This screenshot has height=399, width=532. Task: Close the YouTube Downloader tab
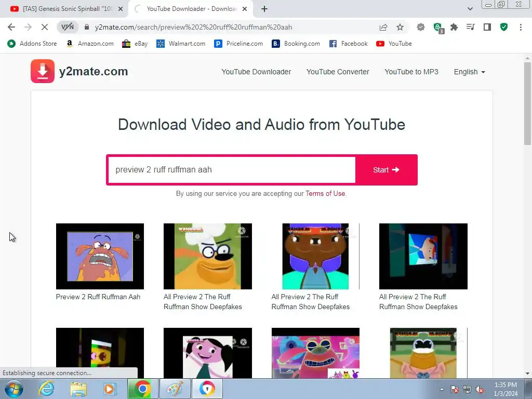pyautogui.click(x=245, y=9)
